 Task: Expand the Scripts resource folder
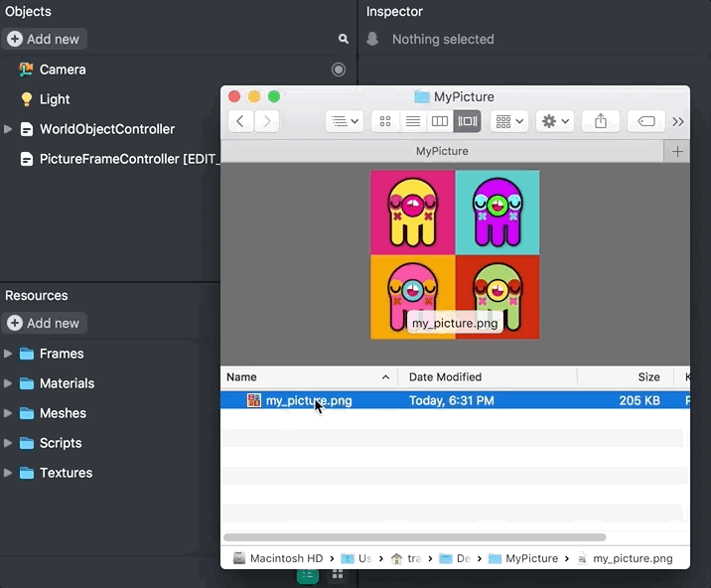[x=9, y=443]
